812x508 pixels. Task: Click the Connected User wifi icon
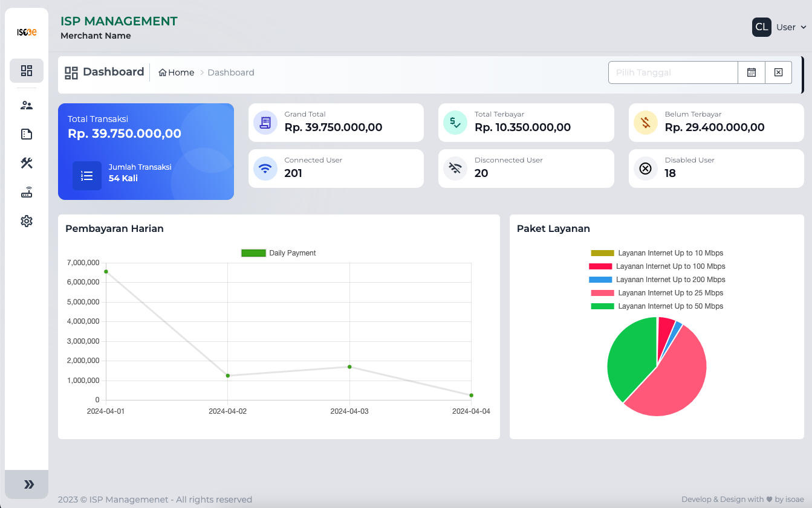[x=265, y=169]
